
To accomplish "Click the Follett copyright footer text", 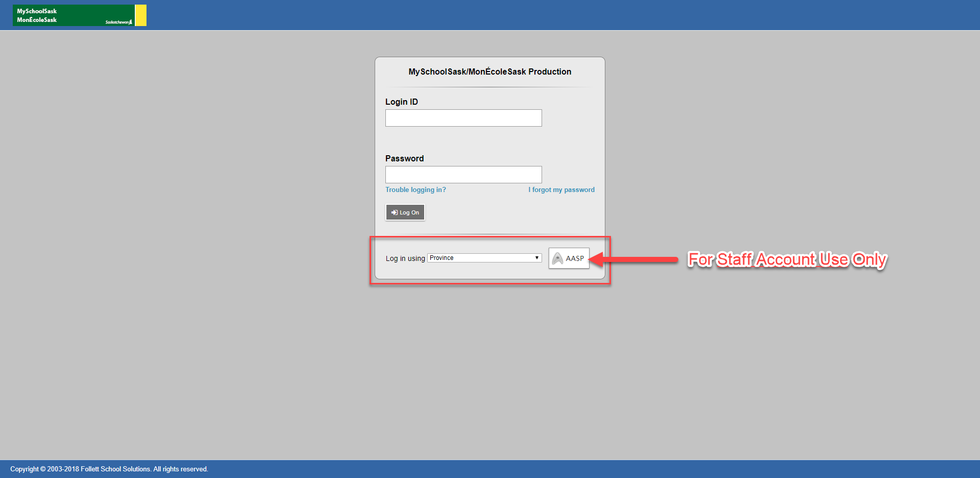I will click(x=109, y=469).
